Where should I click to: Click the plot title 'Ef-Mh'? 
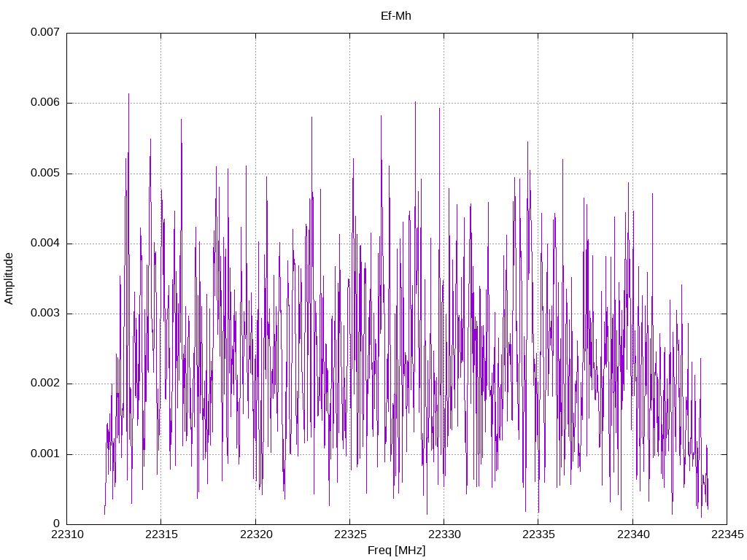click(396, 16)
